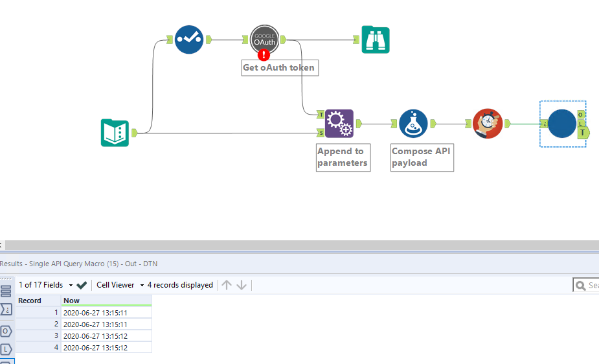
Task: Select the purple Append Fields tool
Action: (339, 124)
